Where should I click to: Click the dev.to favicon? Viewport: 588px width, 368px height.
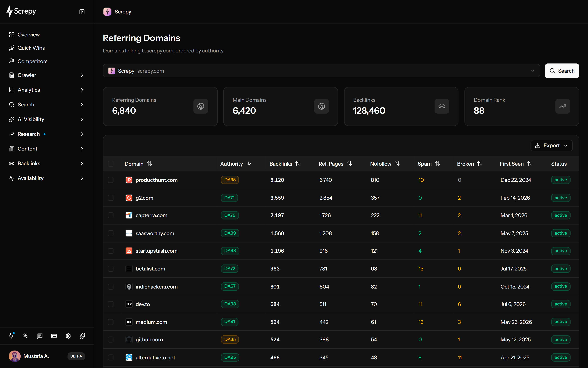[x=129, y=304]
